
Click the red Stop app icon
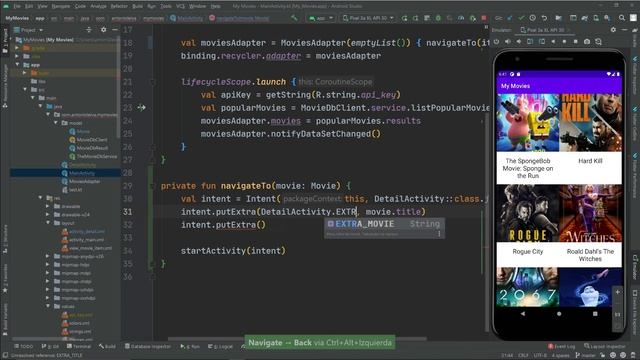tap(484, 18)
